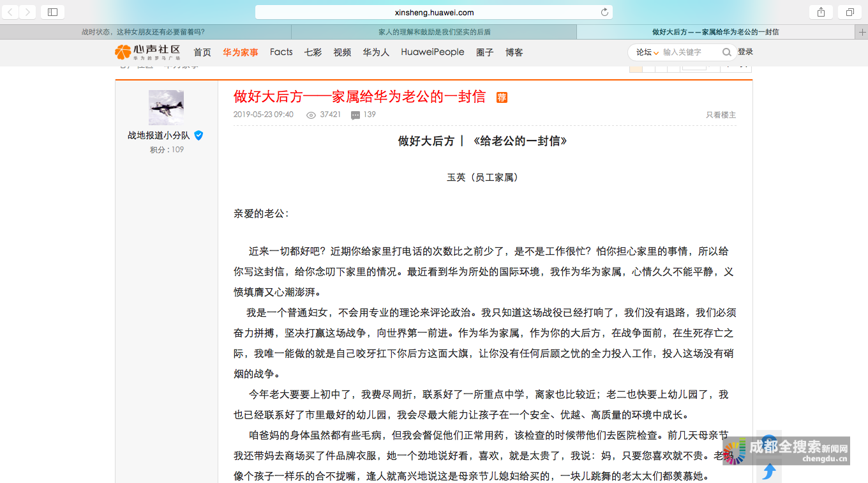This screenshot has height=483, width=868.
Task: Click the byline 玉英（员工家属）
Action: tap(483, 178)
